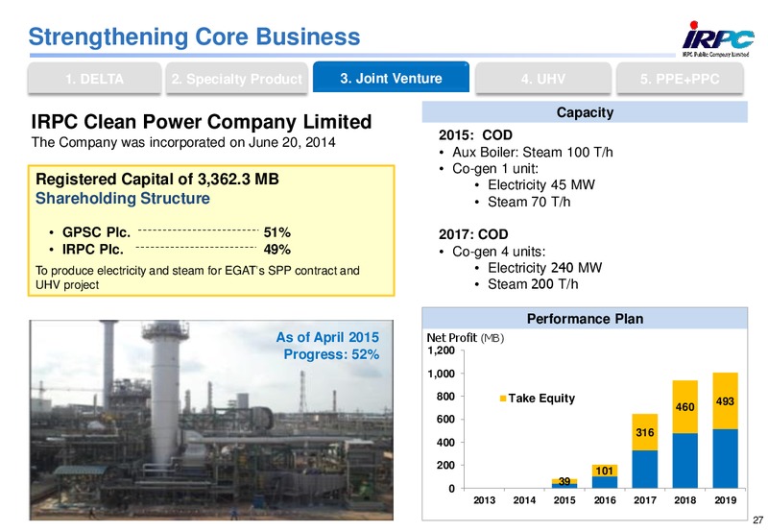
Task: Select the As of April 2015 caption
Action: point(327,337)
